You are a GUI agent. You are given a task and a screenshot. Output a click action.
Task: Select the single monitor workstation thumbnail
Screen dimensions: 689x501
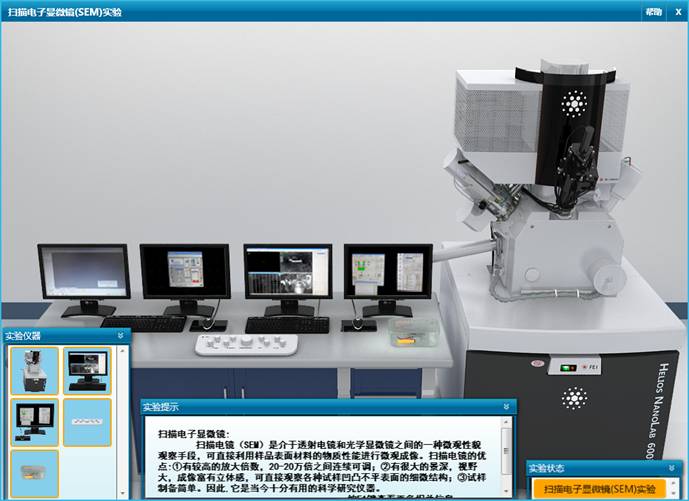pos(86,369)
